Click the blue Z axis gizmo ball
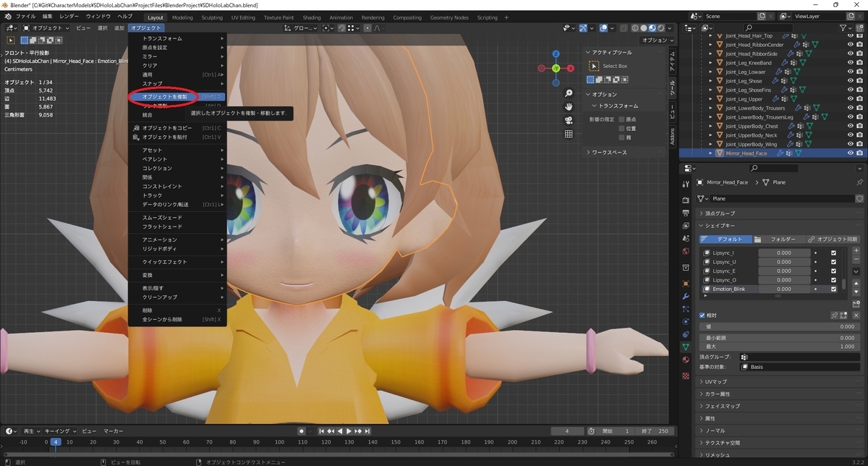 [556, 54]
